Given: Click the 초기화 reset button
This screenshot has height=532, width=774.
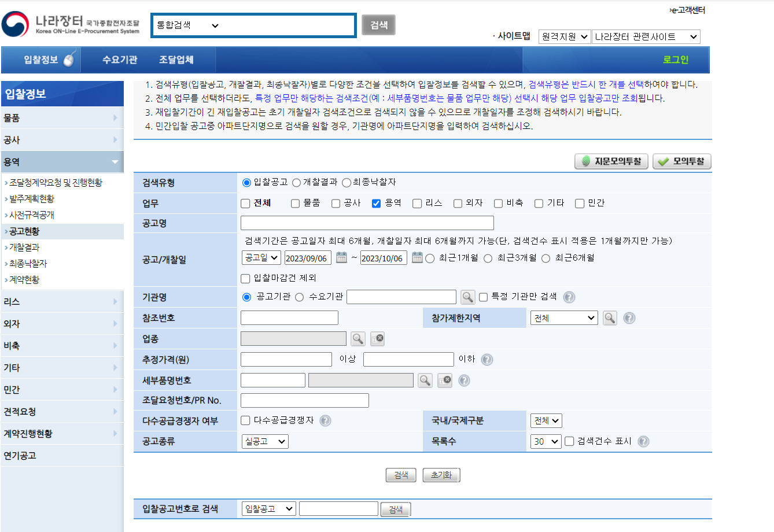Looking at the screenshot, I should tap(441, 475).
